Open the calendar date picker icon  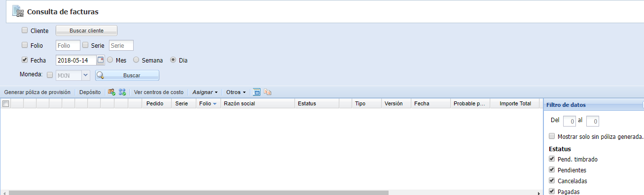click(101, 60)
